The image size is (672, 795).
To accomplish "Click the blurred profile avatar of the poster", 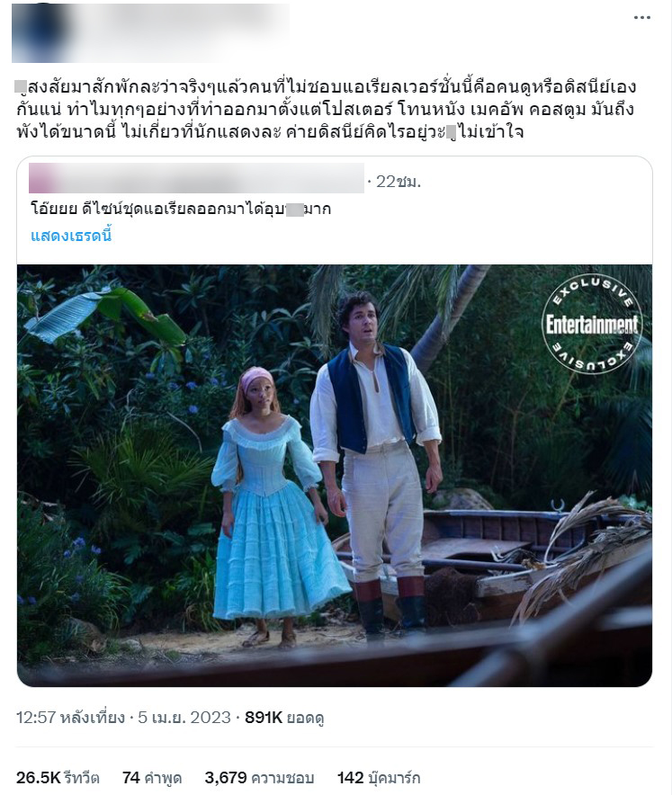I will click(x=41, y=32).
